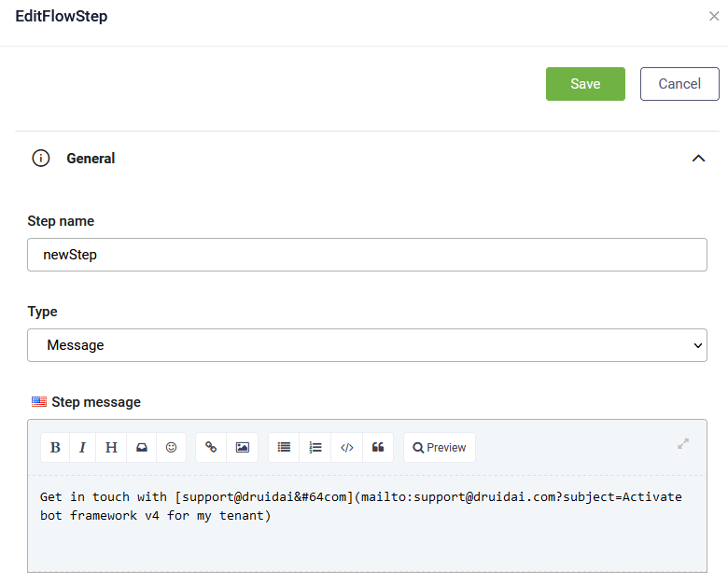Insert a link using chain icon
The image size is (728, 585).
point(211,447)
